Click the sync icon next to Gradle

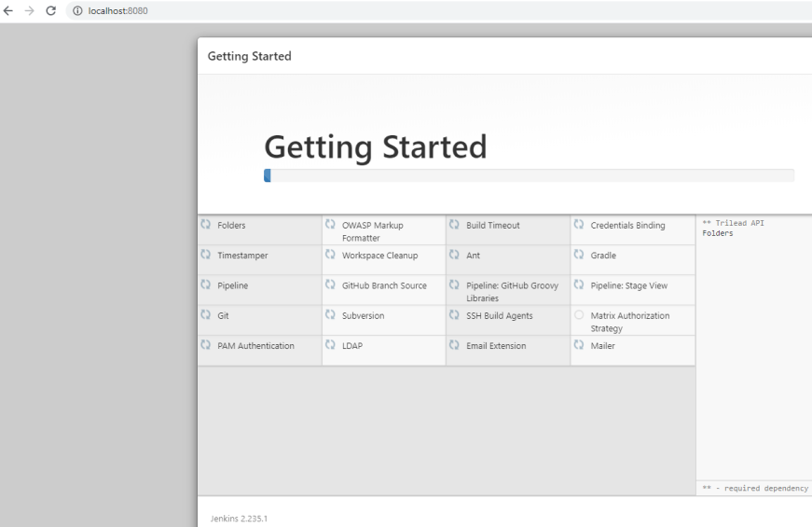click(x=579, y=255)
